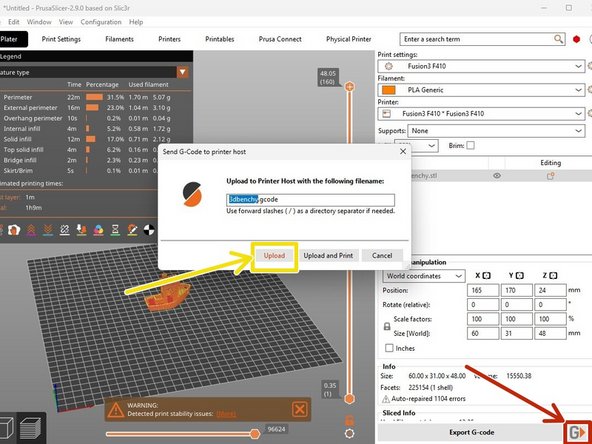Click the Export G-code button
The height and width of the screenshot is (444, 592).
(471, 432)
